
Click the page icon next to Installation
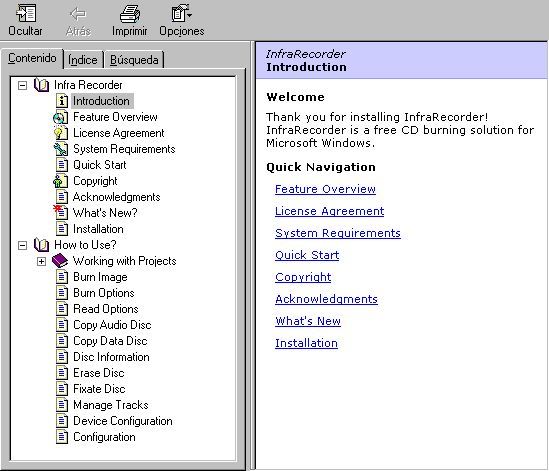pyautogui.click(x=62, y=229)
